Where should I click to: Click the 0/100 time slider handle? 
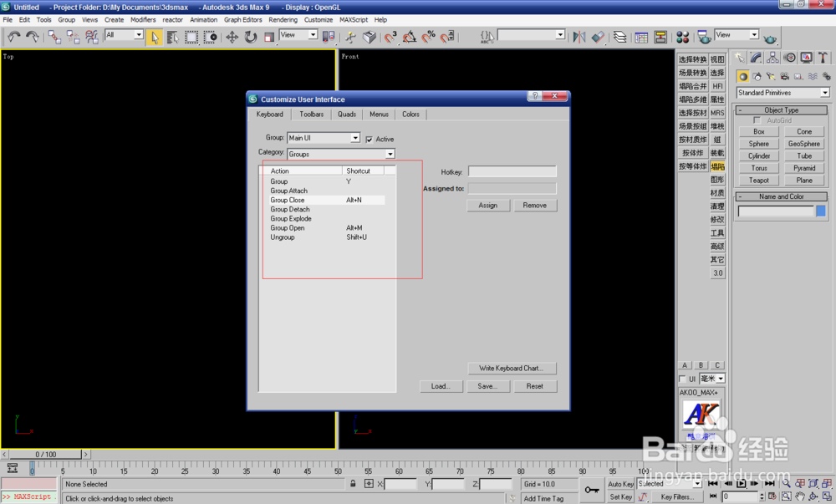pos(45,455)
